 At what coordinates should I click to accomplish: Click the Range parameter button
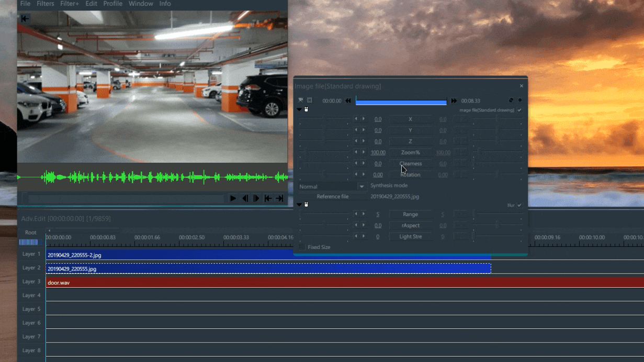(411, 214)
